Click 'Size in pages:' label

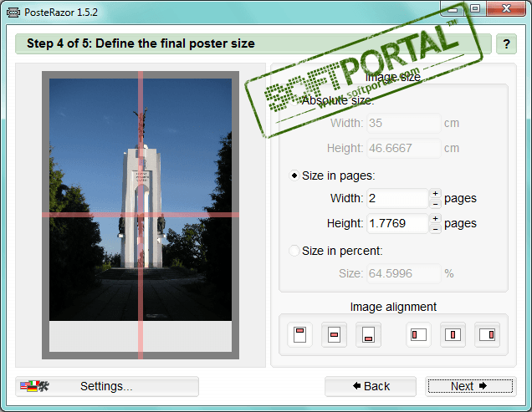click(x=338, y=175)
